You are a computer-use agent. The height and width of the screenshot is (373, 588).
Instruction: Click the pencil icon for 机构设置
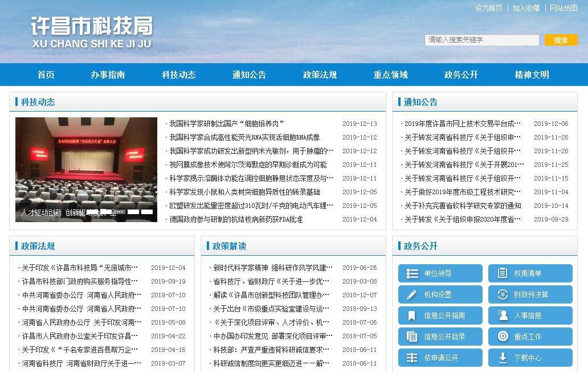tap(412, 295)
